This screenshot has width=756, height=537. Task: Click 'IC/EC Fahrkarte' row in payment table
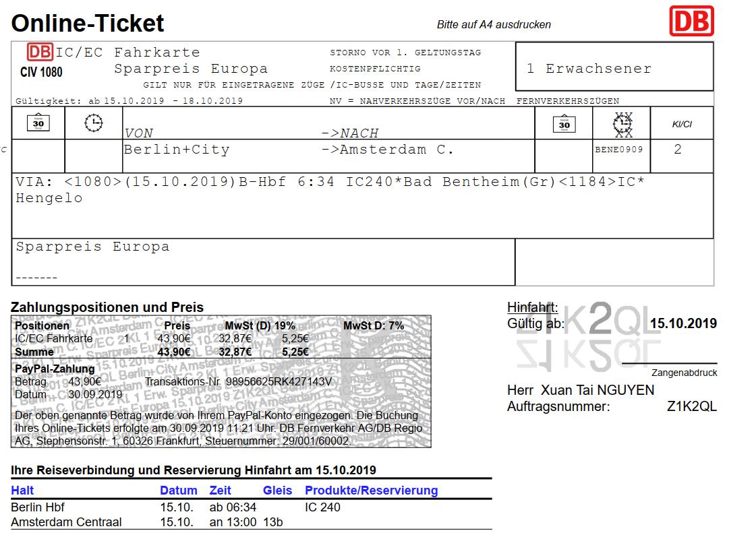pyautogui.click(x=53, y=339)
